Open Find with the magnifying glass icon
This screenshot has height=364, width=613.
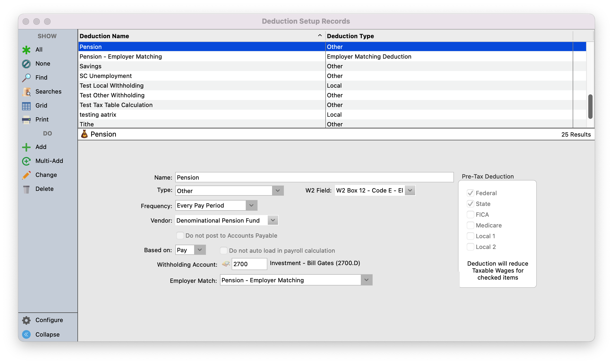(x=26, y=78)
